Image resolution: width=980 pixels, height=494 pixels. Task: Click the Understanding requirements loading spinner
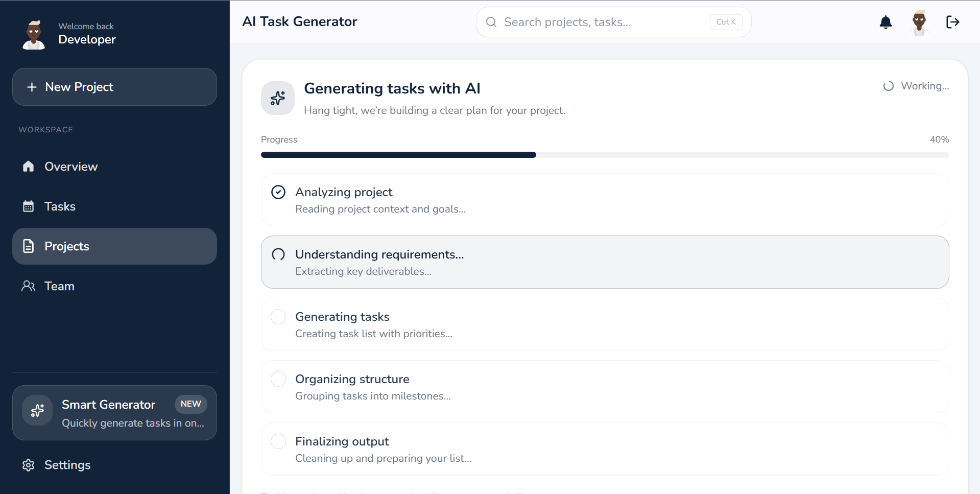click(278, 254)
